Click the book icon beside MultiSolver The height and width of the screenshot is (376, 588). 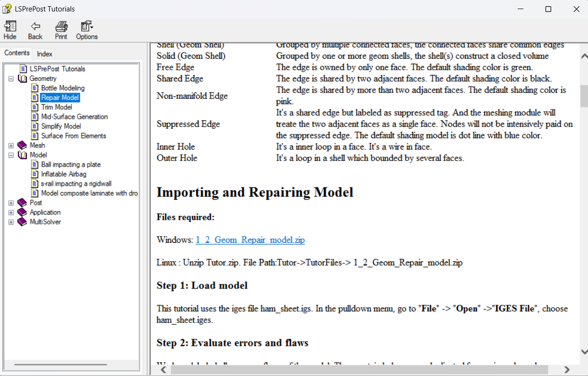(x=22, y=222)
